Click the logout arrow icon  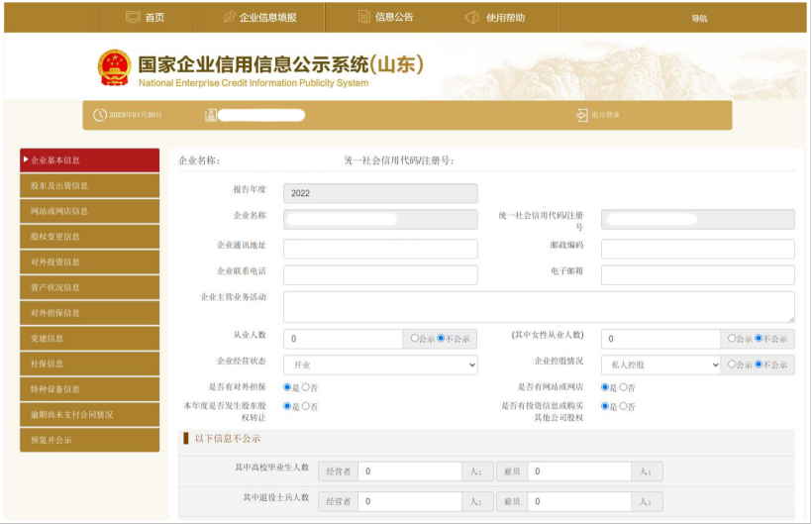tap(582, 115)
